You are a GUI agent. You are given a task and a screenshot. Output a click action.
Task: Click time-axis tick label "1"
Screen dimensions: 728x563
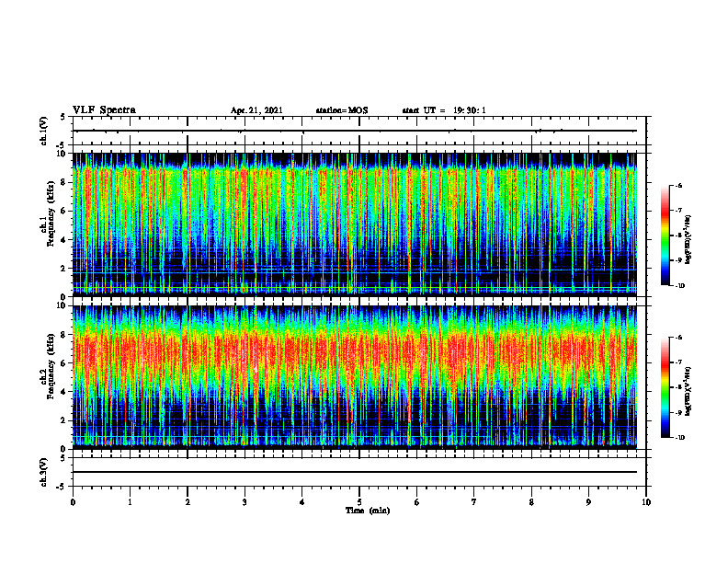point(130,502)
